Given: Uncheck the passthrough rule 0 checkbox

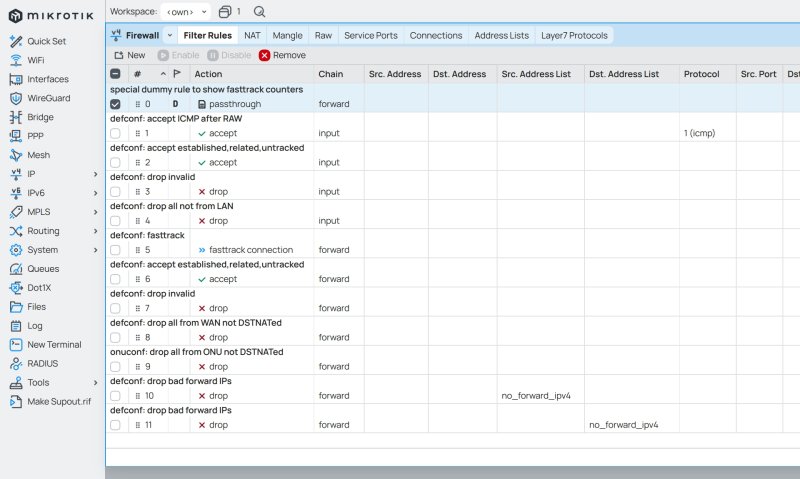Looking at the screenshot, I should (x=115, y=104).
